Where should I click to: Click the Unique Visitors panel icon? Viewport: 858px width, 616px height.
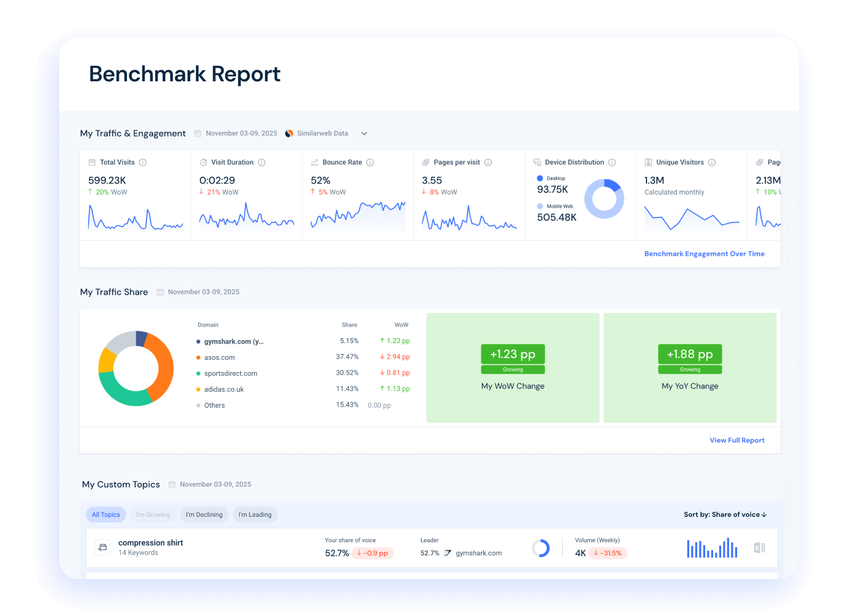(x=648, y=162)
